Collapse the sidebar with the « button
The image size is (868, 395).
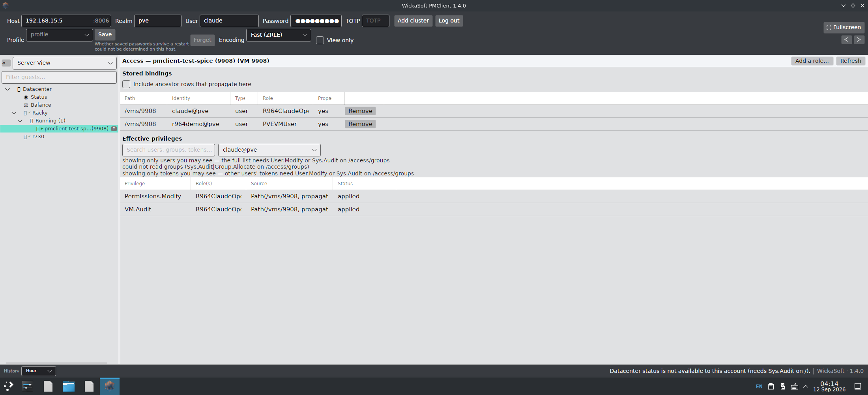[x=6, y=63]
